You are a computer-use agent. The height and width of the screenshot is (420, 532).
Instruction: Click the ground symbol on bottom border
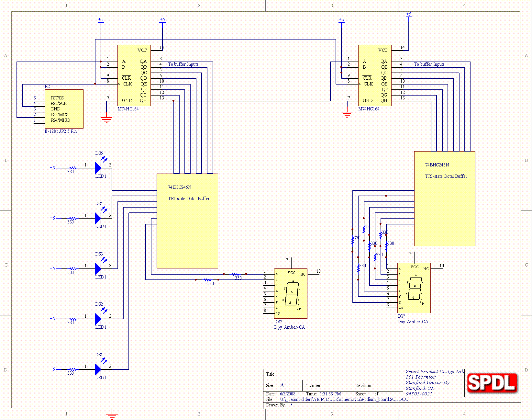point(112,414)
